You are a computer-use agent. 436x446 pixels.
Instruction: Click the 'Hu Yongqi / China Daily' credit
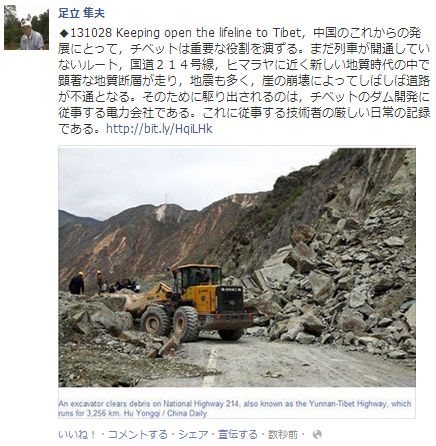[164, 413]
